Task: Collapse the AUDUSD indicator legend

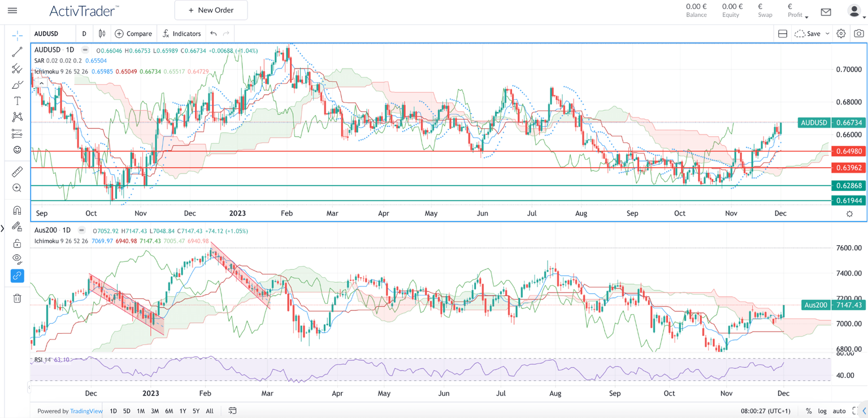Action: [41, 83]
